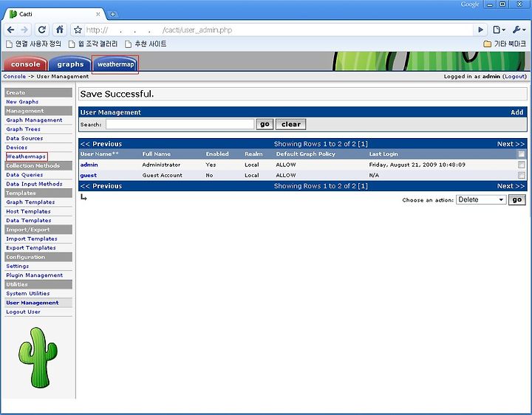
Task: Click the Console breadcrumb link
Action: click(x=15, y=77)
